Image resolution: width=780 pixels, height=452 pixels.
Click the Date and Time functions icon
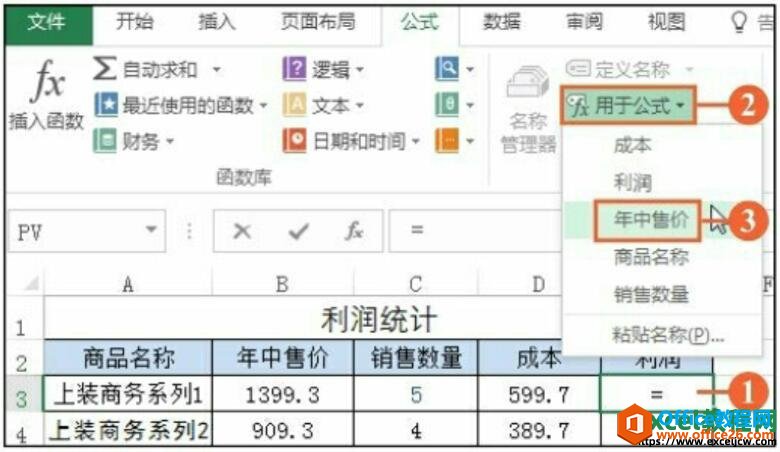click(294, 141)
